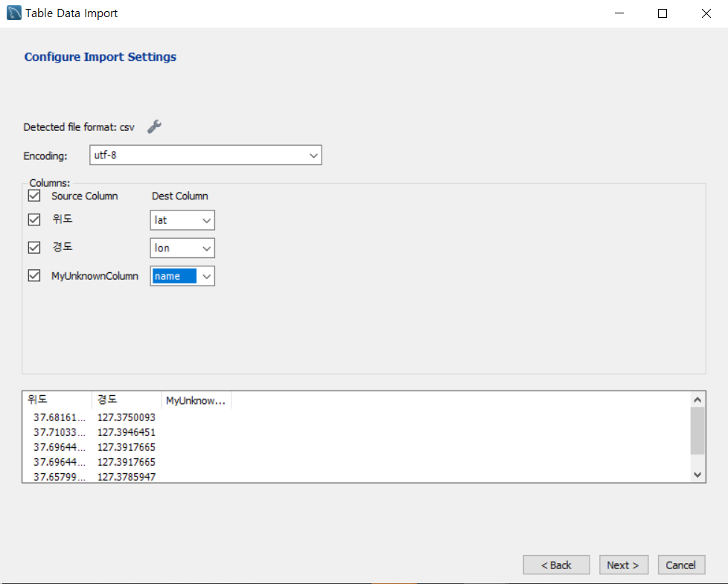Click the Dest Column header label
This screenshot has width=728, height=584.
coord(179,196)
